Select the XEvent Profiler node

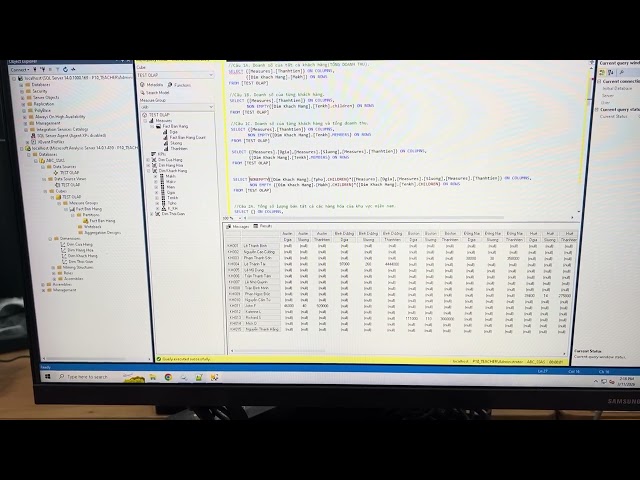point(47,142)
